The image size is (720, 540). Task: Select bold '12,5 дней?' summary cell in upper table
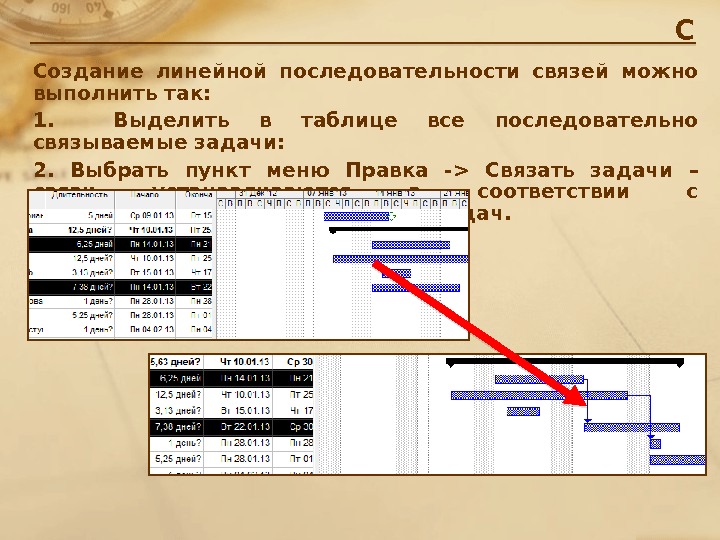(x=90, y=230)
